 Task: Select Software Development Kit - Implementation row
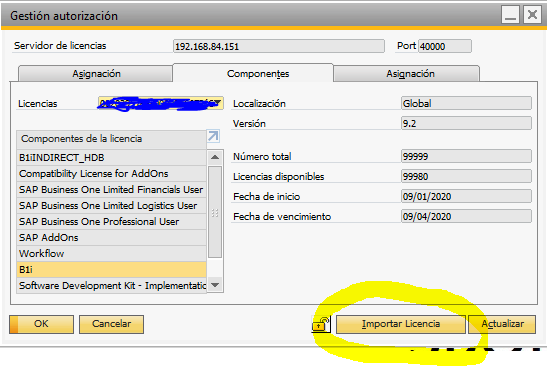(x=112, y=286)
